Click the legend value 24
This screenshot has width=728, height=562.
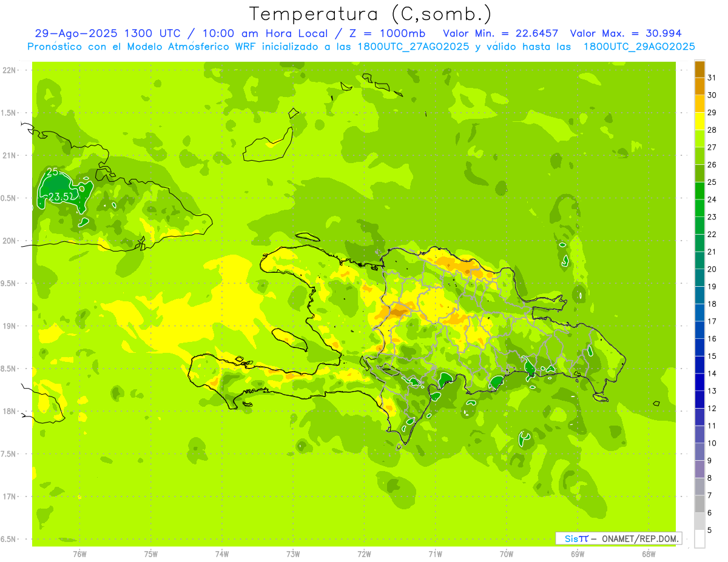(712, 199)
